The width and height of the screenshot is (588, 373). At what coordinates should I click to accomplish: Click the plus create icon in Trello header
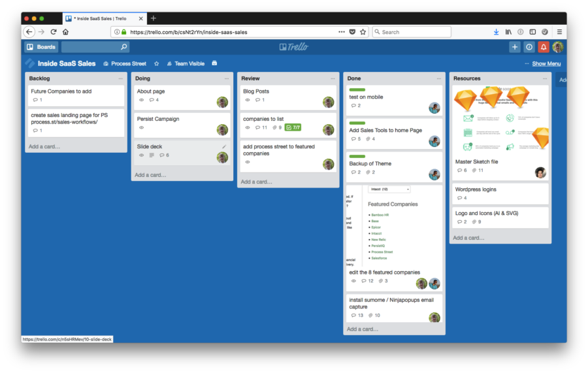tap(515, 47)
